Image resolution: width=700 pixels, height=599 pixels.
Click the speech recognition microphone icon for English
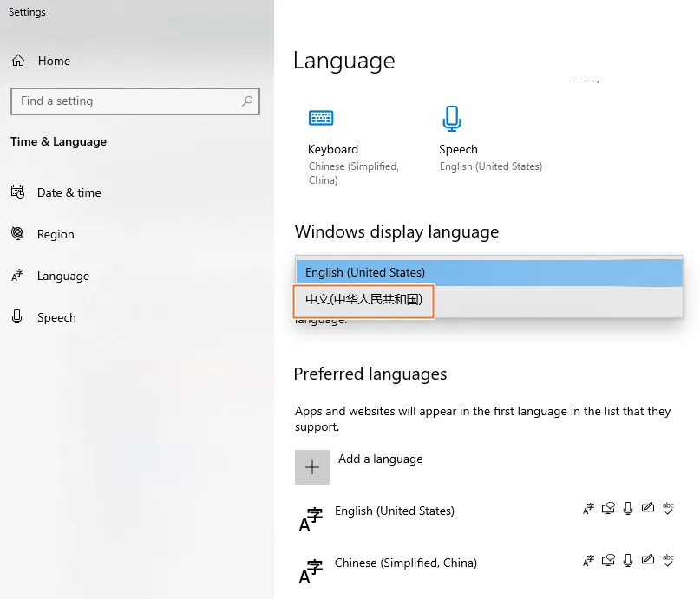(x=628, y=510)
